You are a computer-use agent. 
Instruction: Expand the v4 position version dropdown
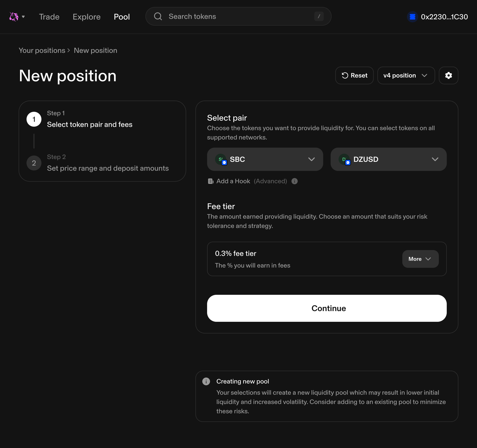click(x=406, y=75)
